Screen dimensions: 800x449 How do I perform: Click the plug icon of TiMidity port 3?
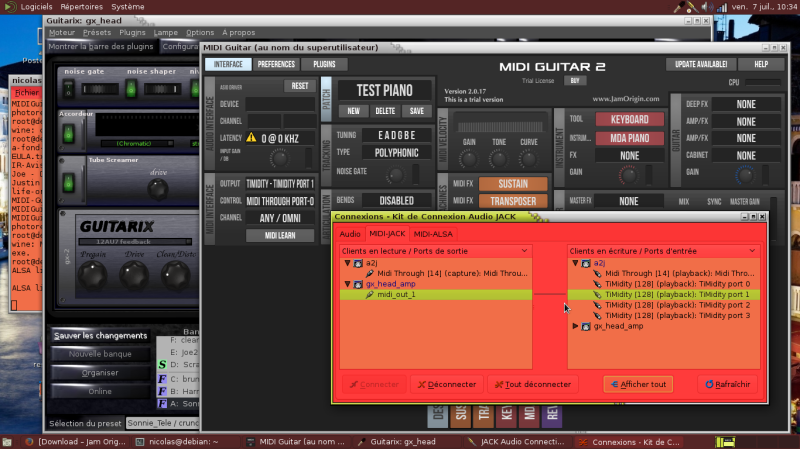(x=597, y=316)
